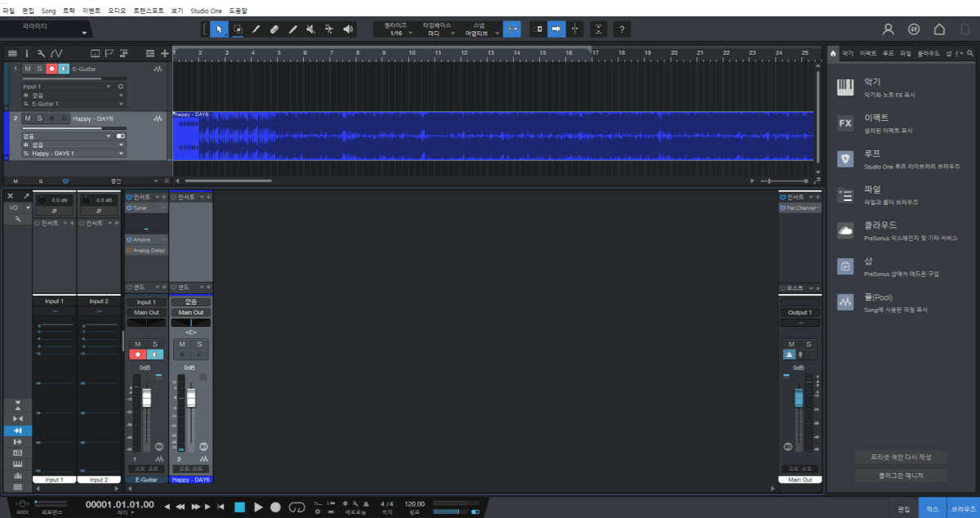The height and width of the screenshot is (518, 980).
Task: Open the Input 1 dropdown on E-Guitar track
Action: tap(68, 86)
